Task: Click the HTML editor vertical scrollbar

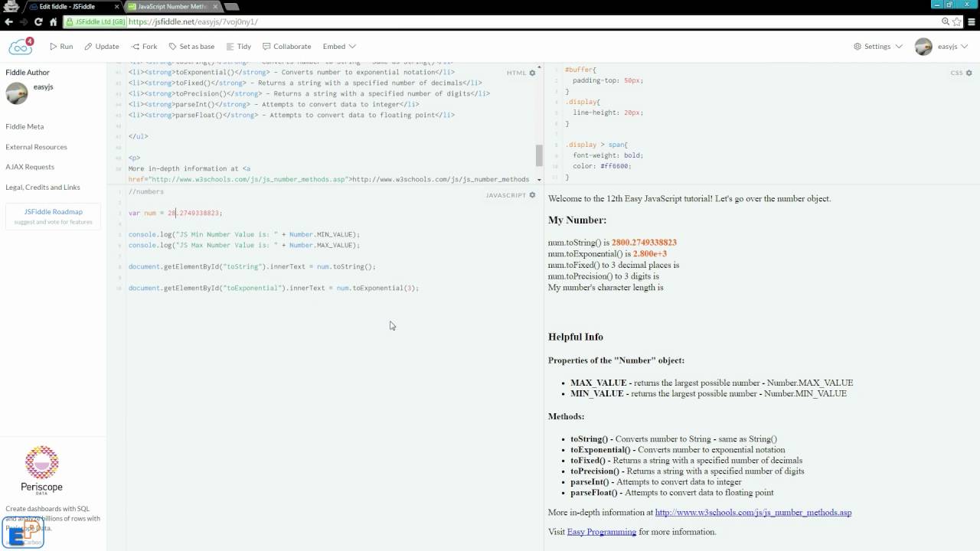Action: point(539,155)
